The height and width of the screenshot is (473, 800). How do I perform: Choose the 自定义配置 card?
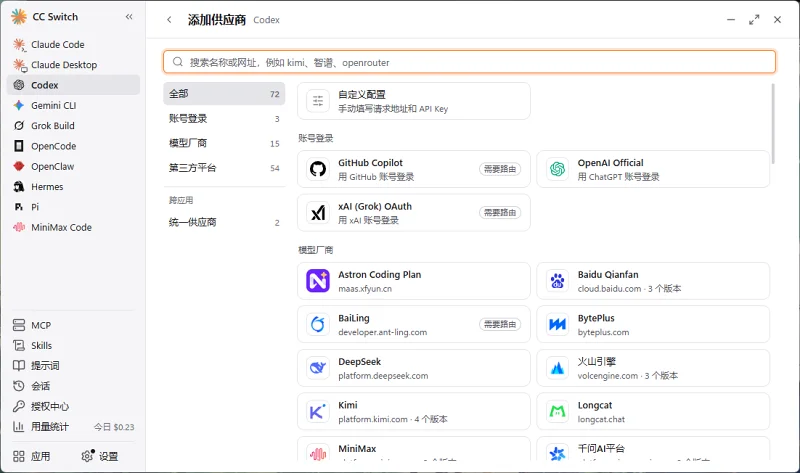(x=414, y=101)
